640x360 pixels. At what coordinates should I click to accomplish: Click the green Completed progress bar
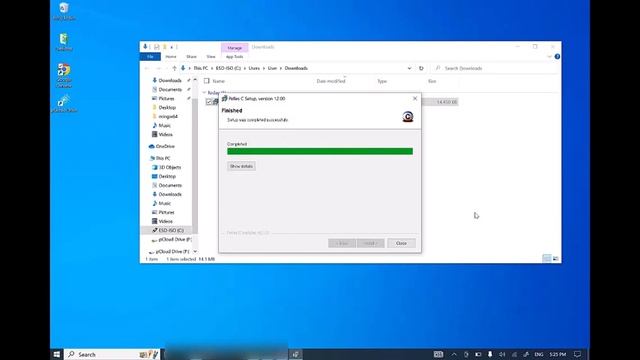click(x=320, y=151)
